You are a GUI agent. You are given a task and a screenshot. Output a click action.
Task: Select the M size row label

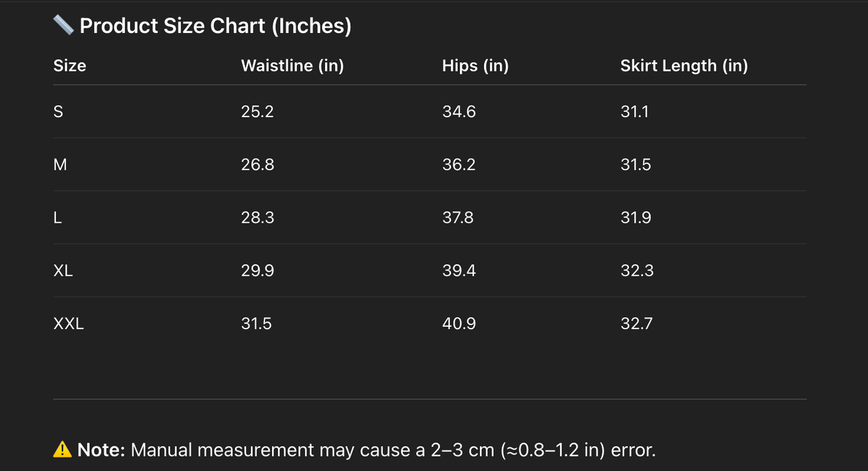coord(60,165)
